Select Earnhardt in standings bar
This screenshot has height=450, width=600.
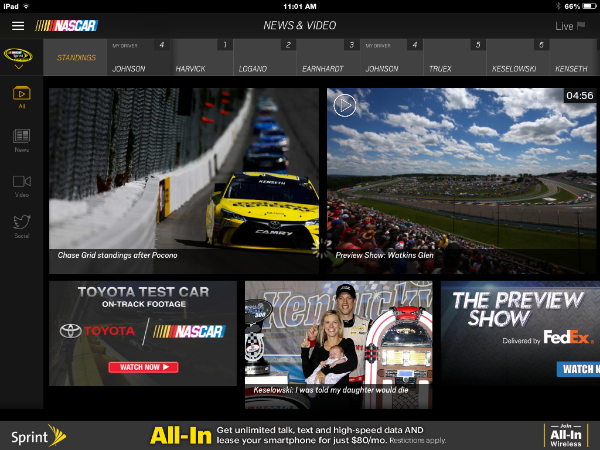click(328, 57)
